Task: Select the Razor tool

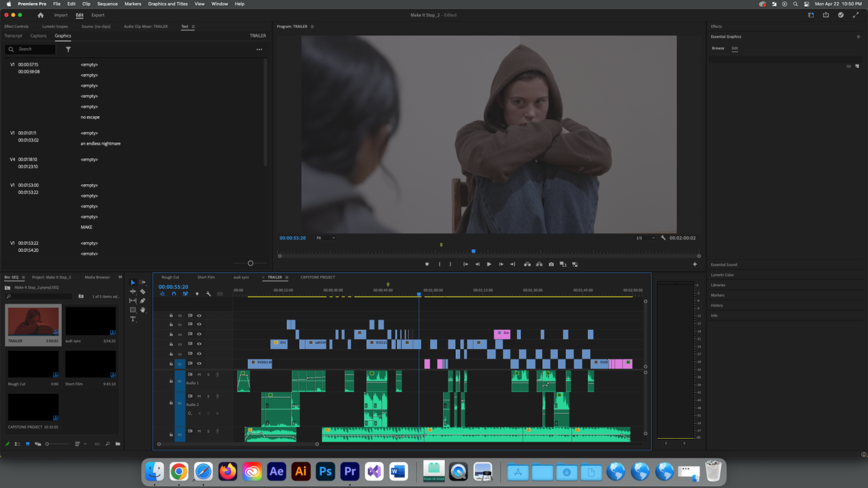Action: point(143,292)
